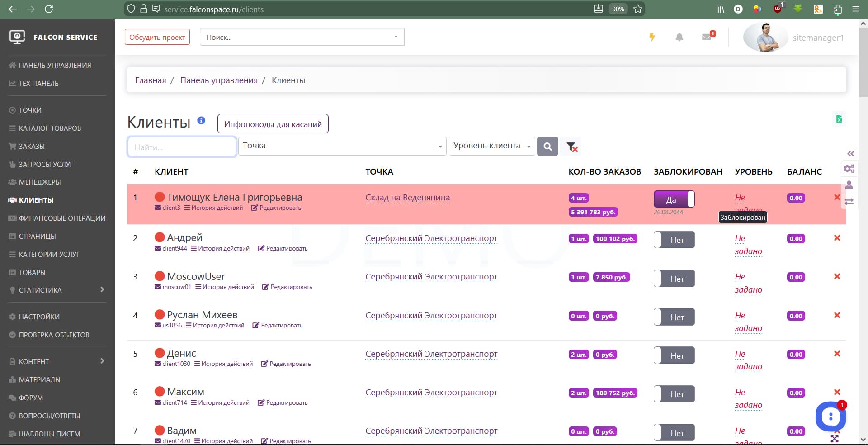The height and width of the screenshot is (445, 868).
Task: Click the Обсудить проект button
Action: 157,37
